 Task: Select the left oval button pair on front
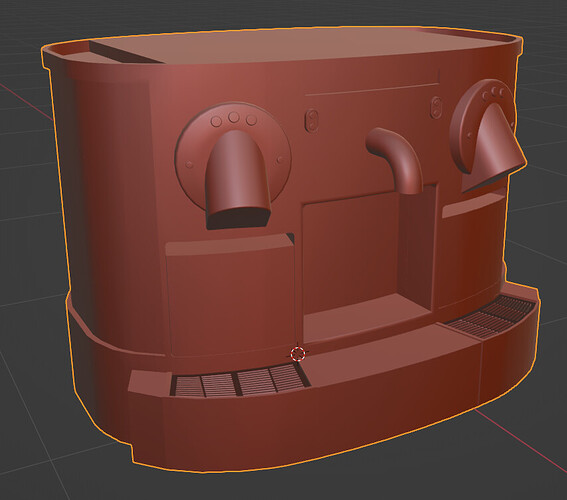pyautogui.click(x=311, y=120)
